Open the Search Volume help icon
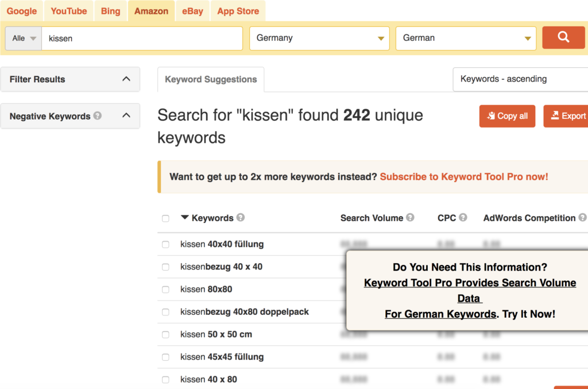 coord(410,218)
